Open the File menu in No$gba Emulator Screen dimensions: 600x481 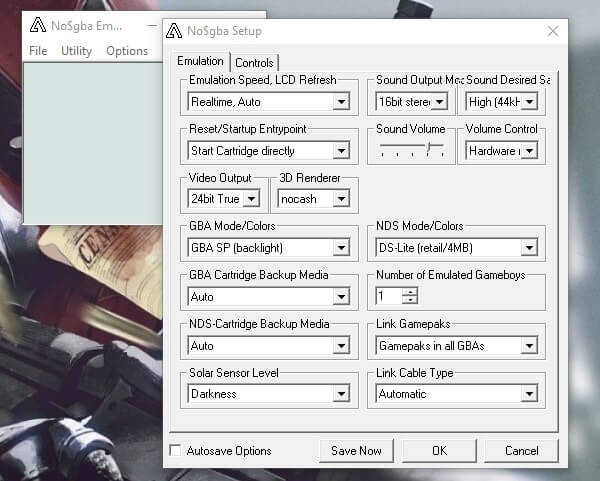(x=38, y=51)
